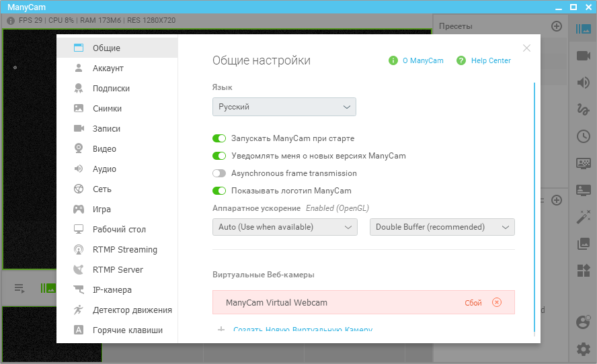Open the magic wand effects icon
The width and height of the screenshot is (597, 364).
[583, 217]
